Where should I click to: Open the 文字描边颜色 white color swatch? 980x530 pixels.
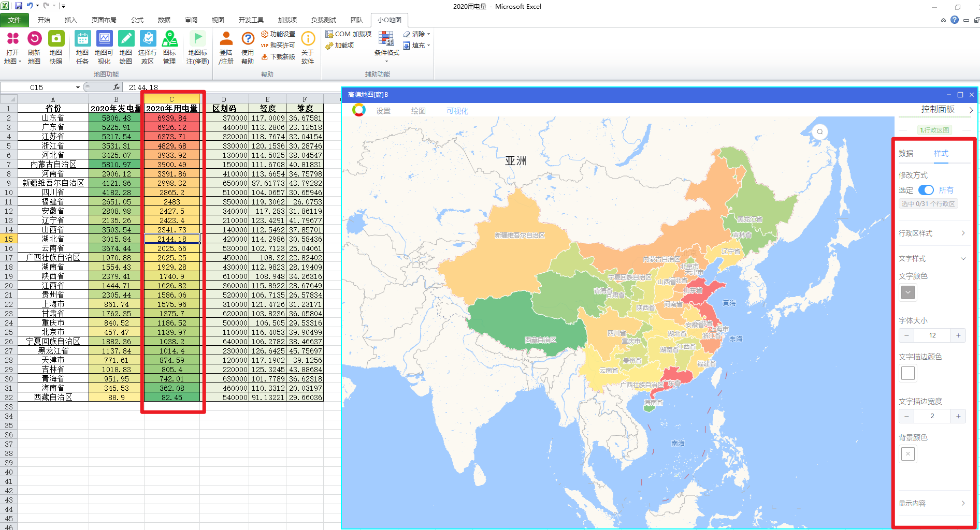(908, 373)
